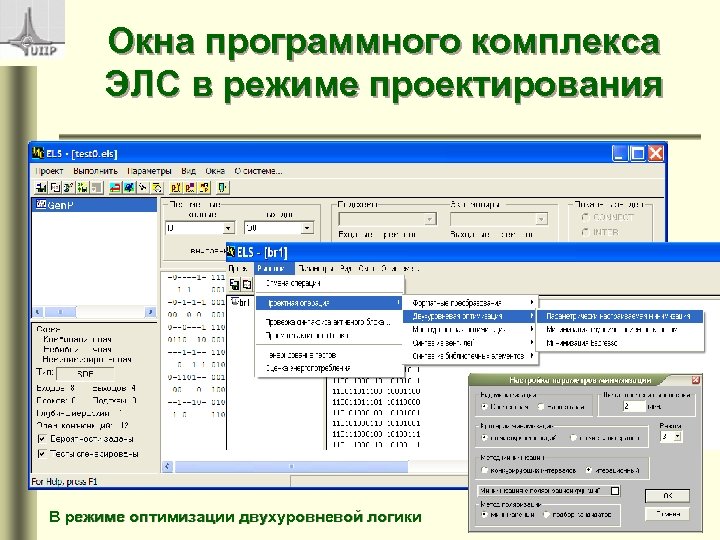Screen dimensions: 720x540
Task: Open the Выполнить menu in test0.els window
Action: click(96, 171)
